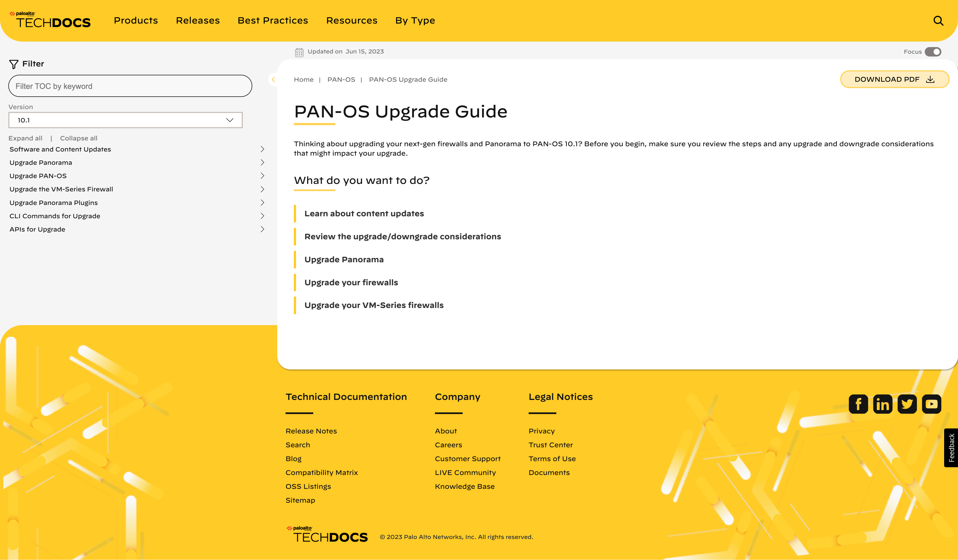Expand the APIs for Upgrade chevron
Viewport: 958px width, 560px height.
(x=262, y=229)
